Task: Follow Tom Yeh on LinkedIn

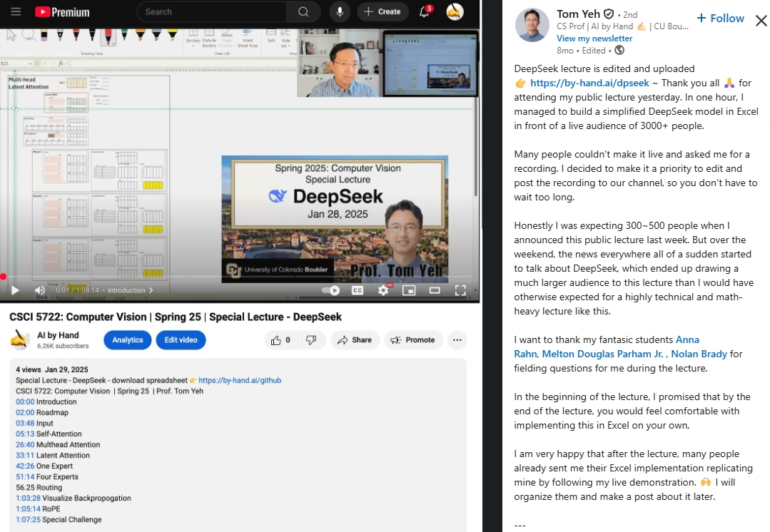Action: click(x=720, y=18)
